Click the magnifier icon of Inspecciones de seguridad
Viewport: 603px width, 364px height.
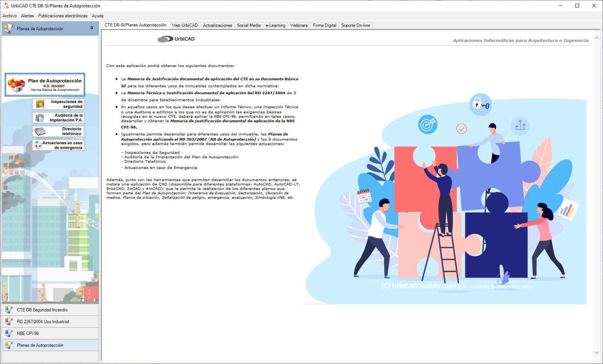[39, 105]
